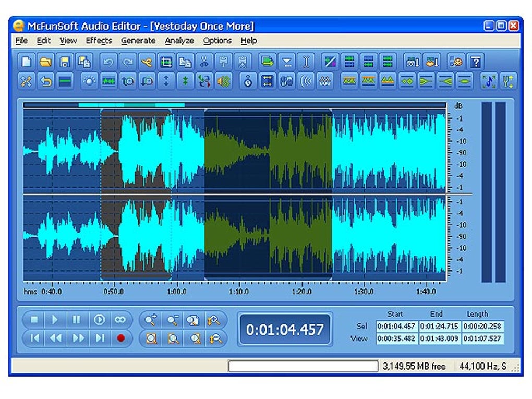Click the crop/trim selection icon
Image resolution: width=532 pixels, height=399 pixels.
point(166,62)
